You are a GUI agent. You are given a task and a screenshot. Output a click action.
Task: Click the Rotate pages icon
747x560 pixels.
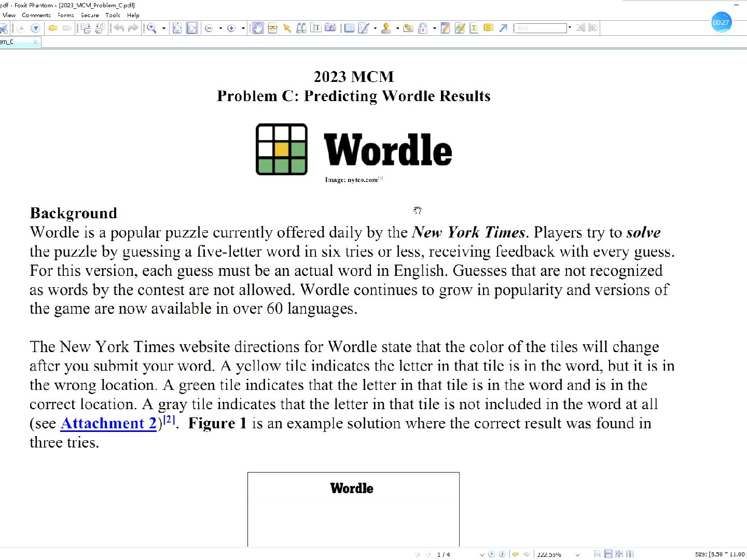(86, 28)
